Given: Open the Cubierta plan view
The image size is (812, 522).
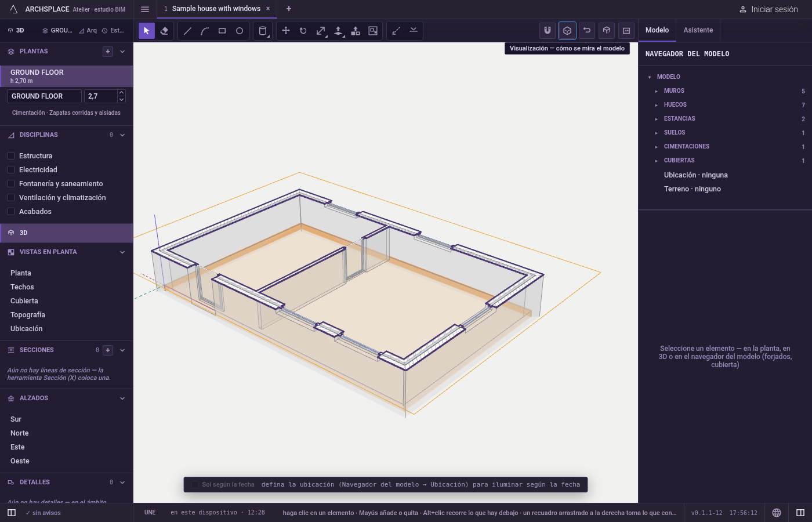Looking at the screenshot, I should 24,301.
